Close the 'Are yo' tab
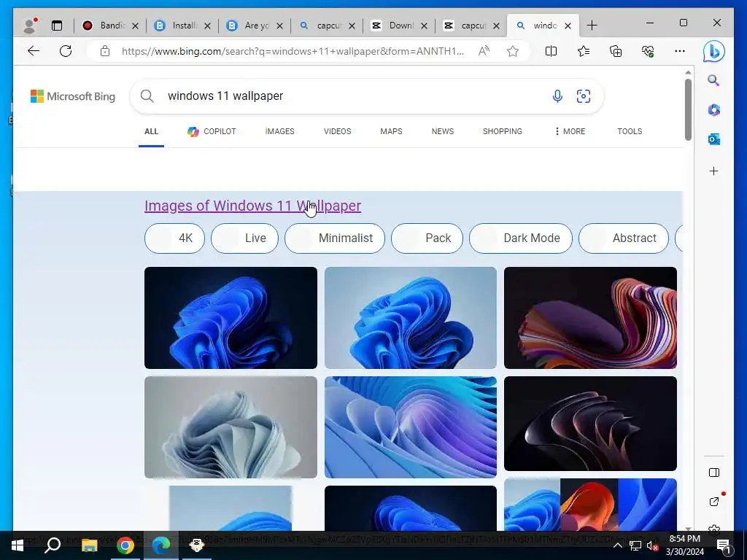 pyautogui.click(x=279, y=26)
